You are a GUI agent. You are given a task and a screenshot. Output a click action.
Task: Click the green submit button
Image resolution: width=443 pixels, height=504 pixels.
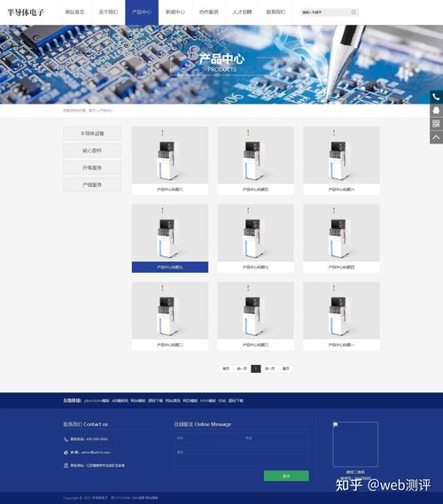pyautogui.click(x=286, y=476)
